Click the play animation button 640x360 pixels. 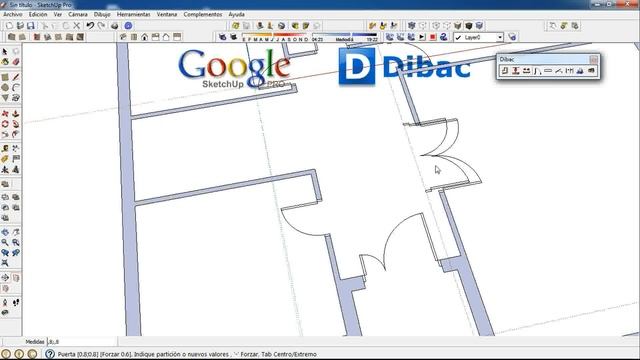(x=422, y=37)
